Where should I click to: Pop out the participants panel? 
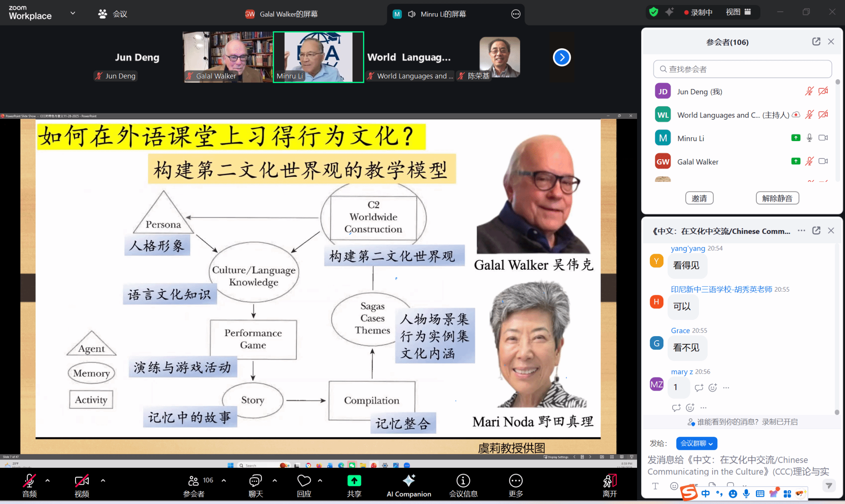[816, 42]
